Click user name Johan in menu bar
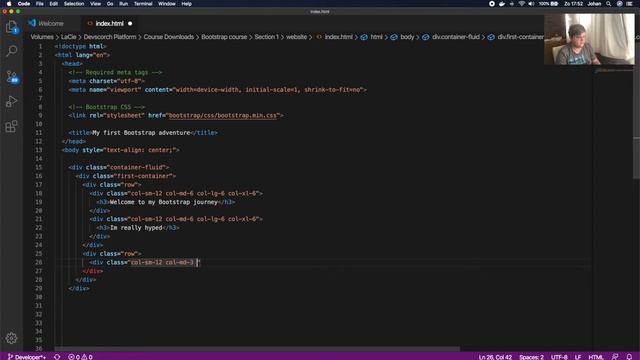 click(x=594, y=4)
